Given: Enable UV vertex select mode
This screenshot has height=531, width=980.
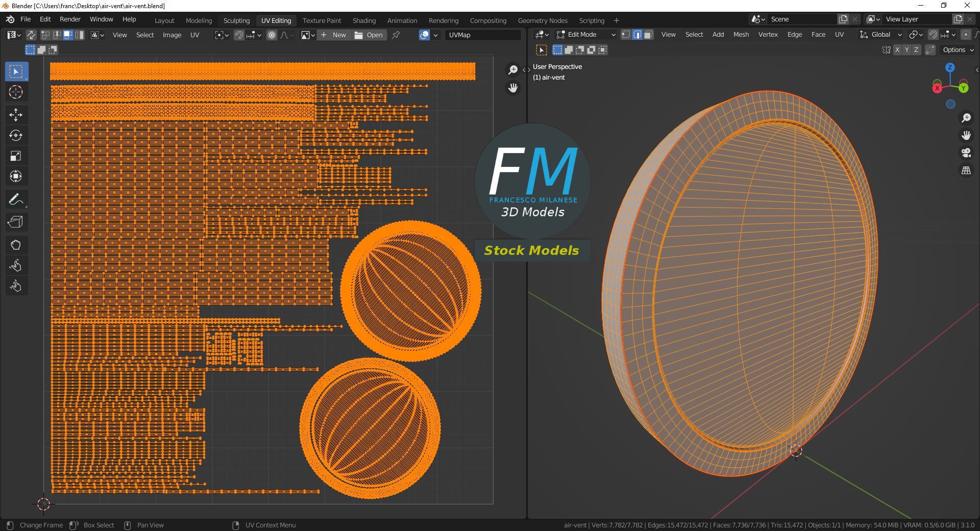Looking at the screenshot, I should [45, 35].
